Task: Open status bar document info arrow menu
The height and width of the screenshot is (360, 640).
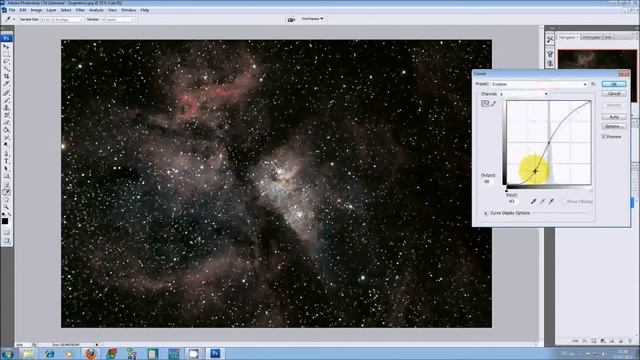Action: tap(97, 344)
